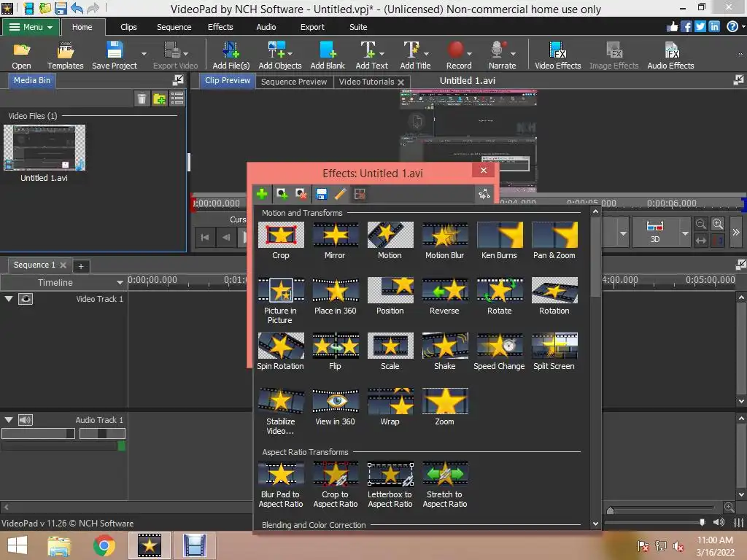The height and width of the screenshot is (560, 747).
Task: Click green plus add effect button
Action: pyautogui.click(x=262, y=194)
